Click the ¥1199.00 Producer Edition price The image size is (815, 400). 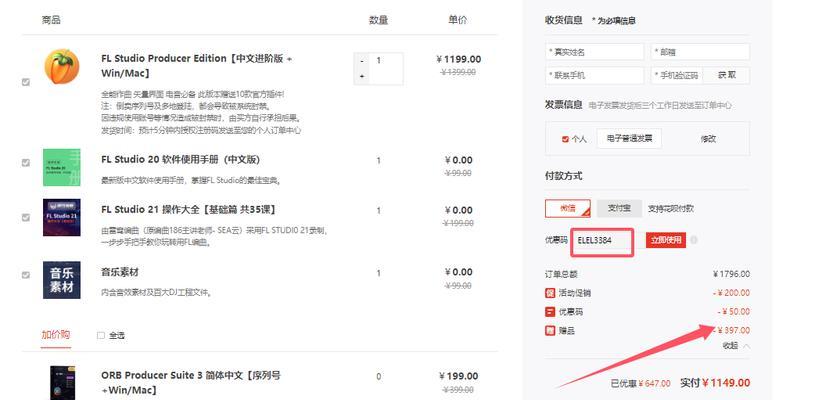(x=458, y=59)
